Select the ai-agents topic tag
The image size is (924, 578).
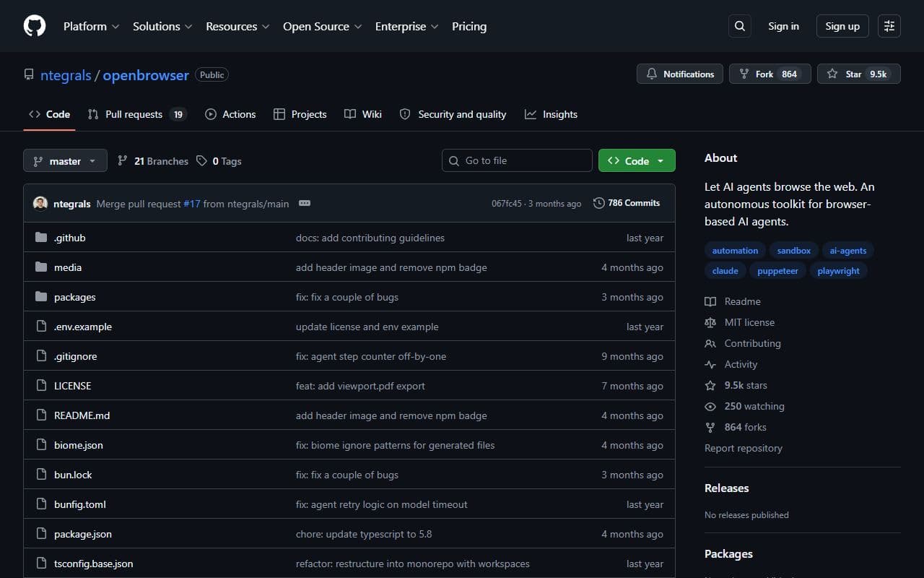click(848, 251)
